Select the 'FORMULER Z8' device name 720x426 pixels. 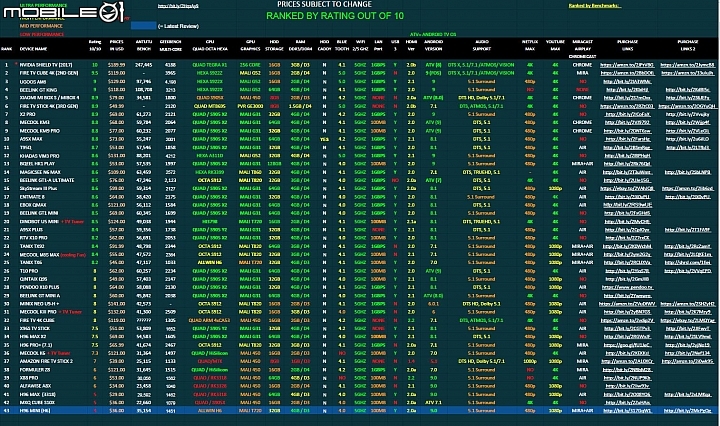pos(34,370)
